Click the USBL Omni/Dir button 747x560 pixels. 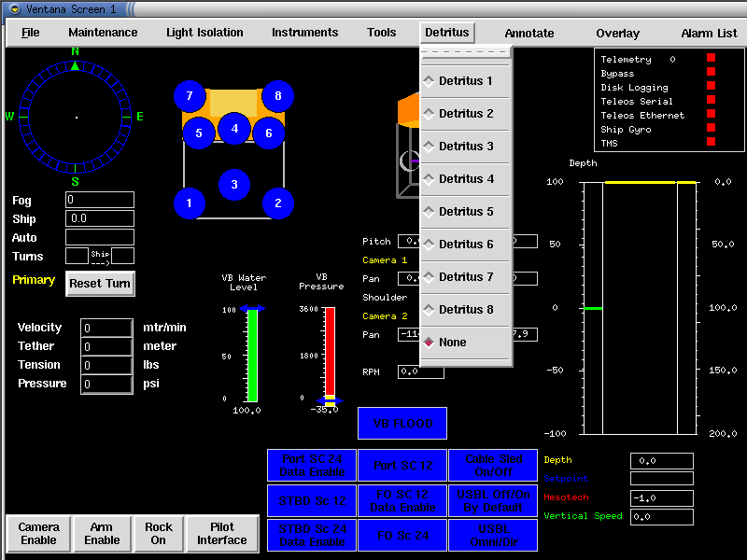494,536
